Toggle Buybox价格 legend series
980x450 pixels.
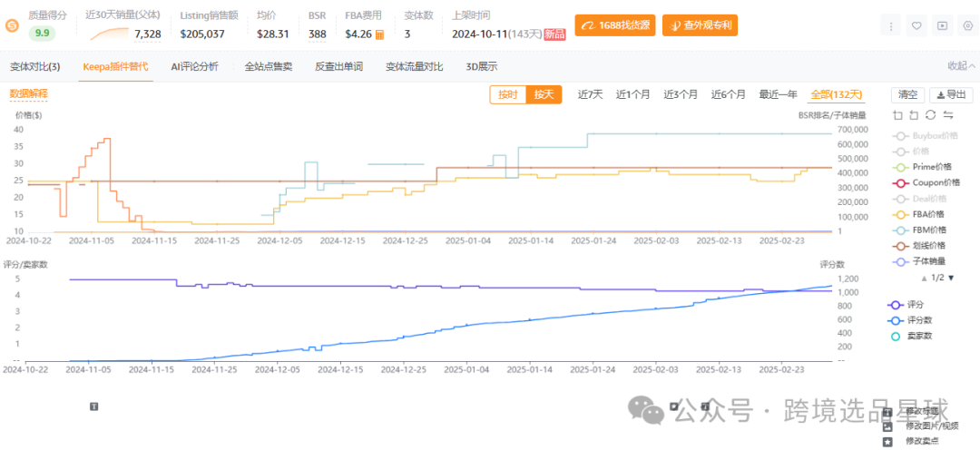click(x=926, y=135)
